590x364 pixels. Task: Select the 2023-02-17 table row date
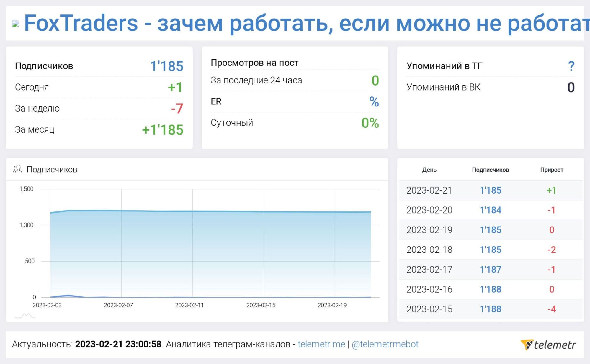click(429, 269)
